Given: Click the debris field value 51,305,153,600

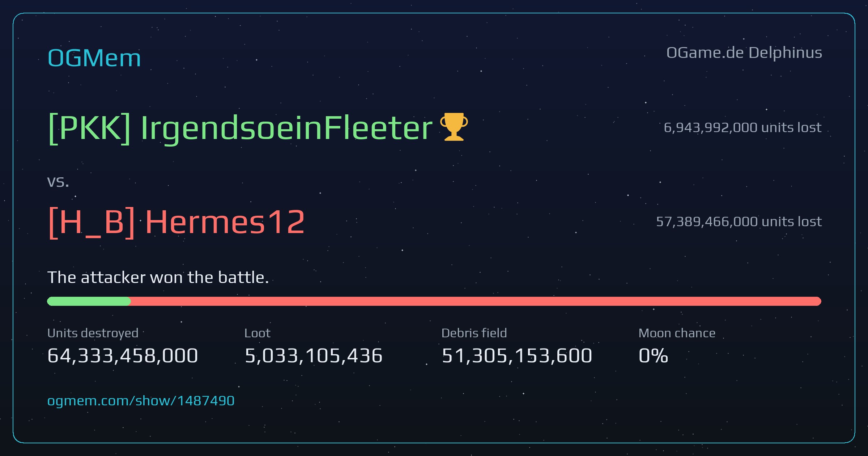Looking at the screenshot, I should click(517, 355).
